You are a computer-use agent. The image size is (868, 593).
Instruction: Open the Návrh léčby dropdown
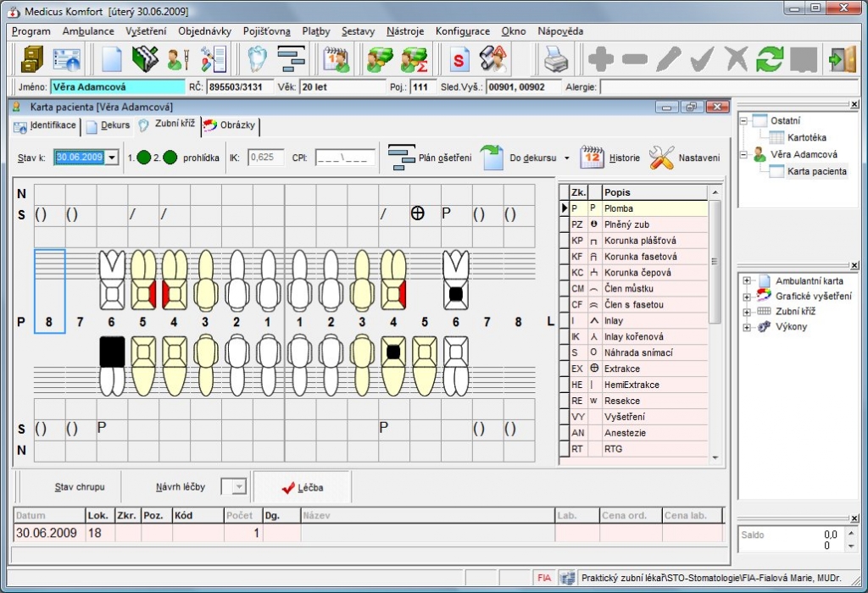pyautogui.click(x=239, y=487)
